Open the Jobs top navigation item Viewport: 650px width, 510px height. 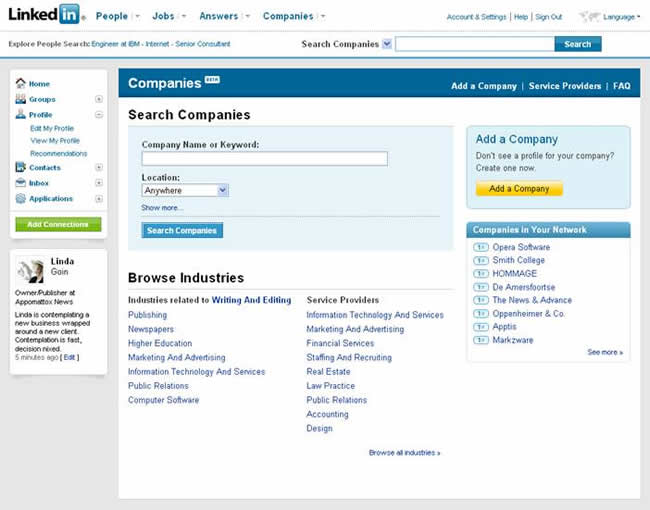(163, 16)
